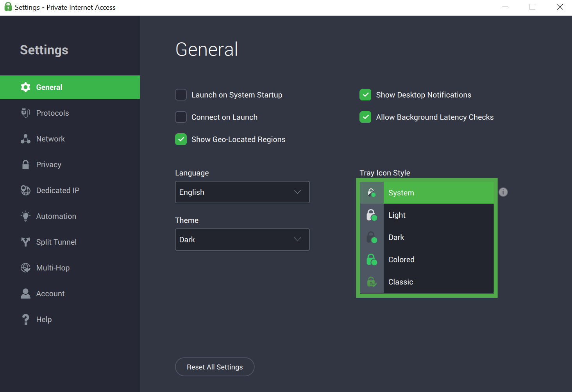Enable Launch on System Startup checkbox

[x=181, y=95]
